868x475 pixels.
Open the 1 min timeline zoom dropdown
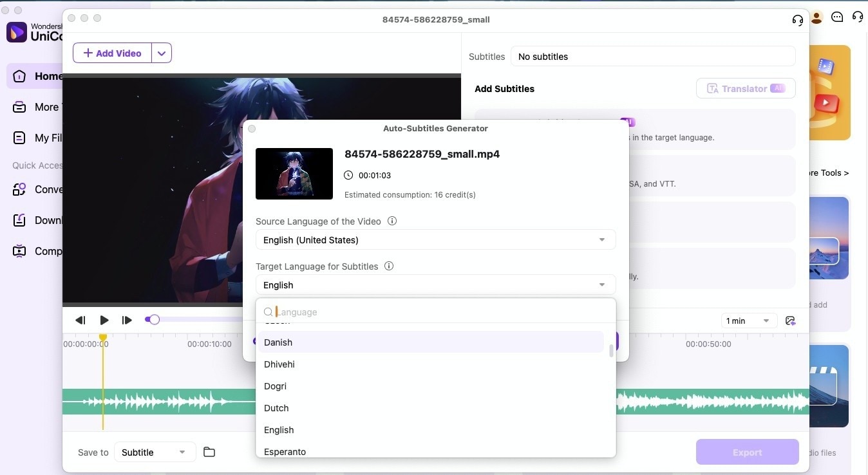coord(748,321)
